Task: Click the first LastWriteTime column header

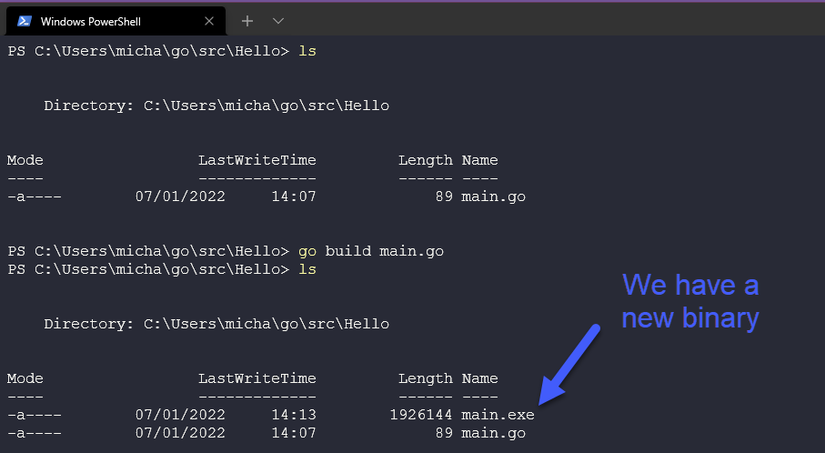Action: [256, 160]
